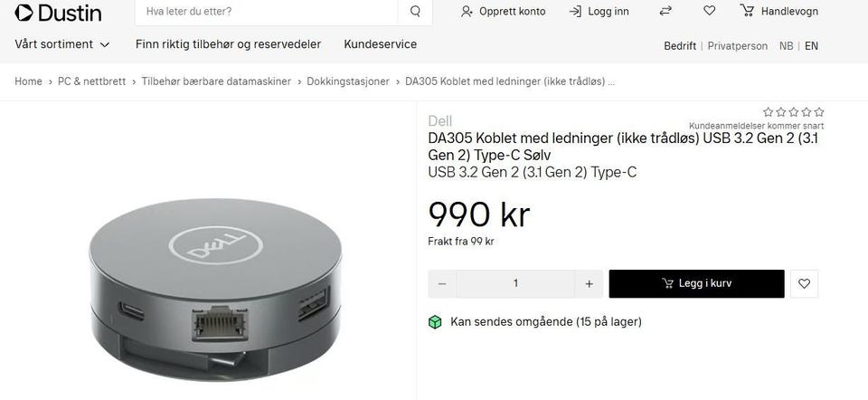Decrease quantity with the minus button
The height and width of the screenshot is (400, 868).
pos(442,283)
